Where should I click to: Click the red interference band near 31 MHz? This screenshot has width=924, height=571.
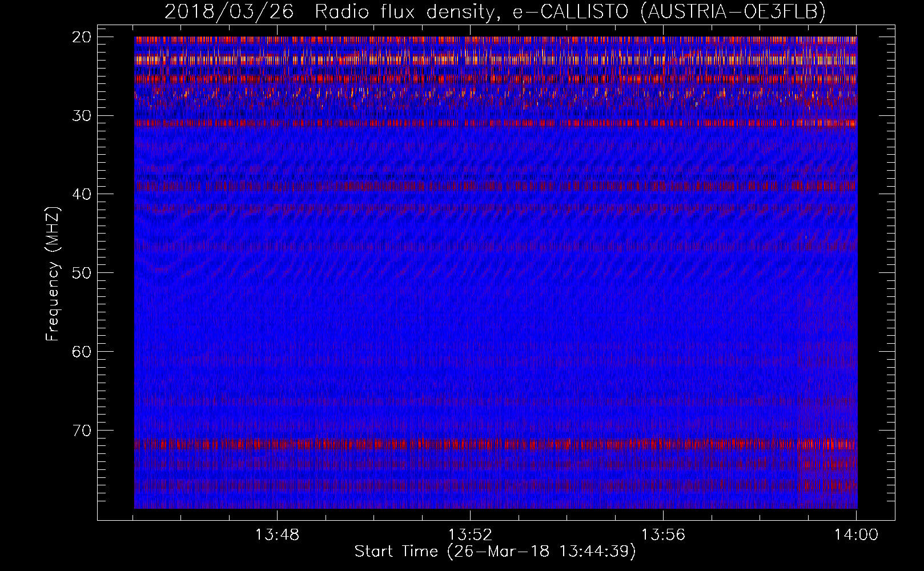click(496, 123)
